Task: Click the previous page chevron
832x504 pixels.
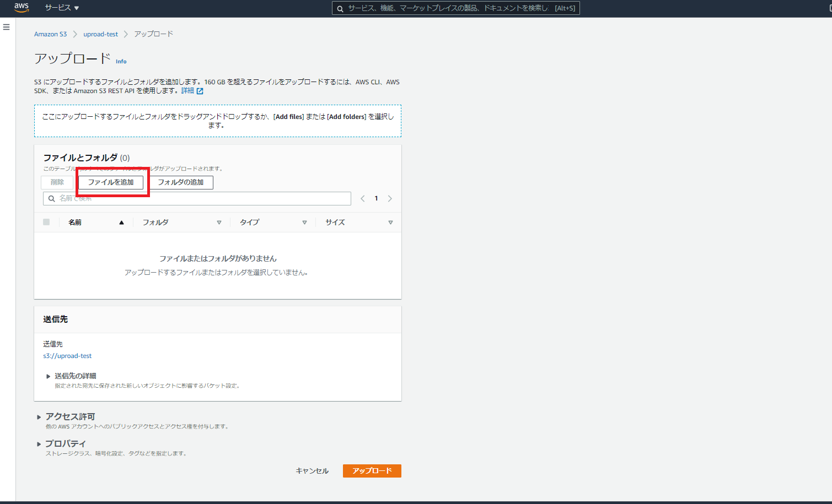Action: click(x=362, y=198)
